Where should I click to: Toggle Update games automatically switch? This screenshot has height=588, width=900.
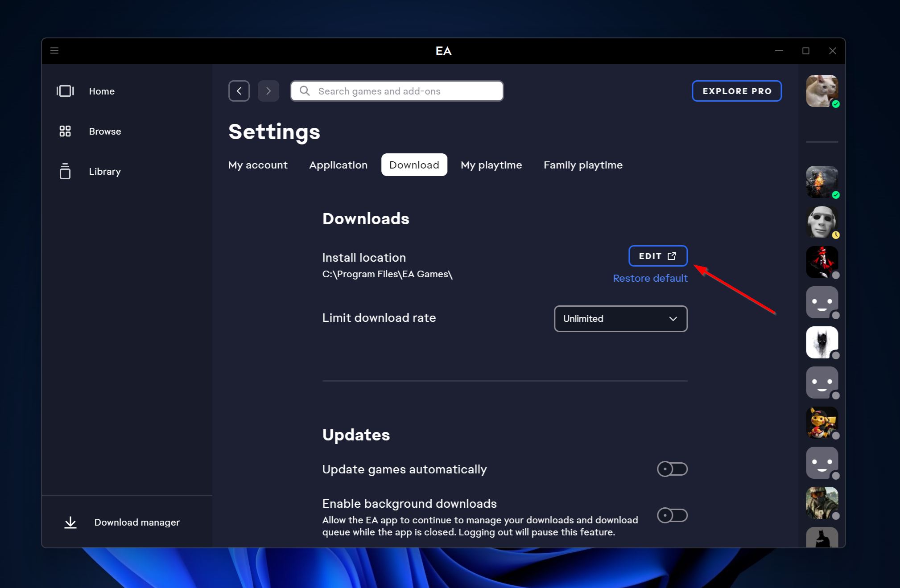click(673, 469)
